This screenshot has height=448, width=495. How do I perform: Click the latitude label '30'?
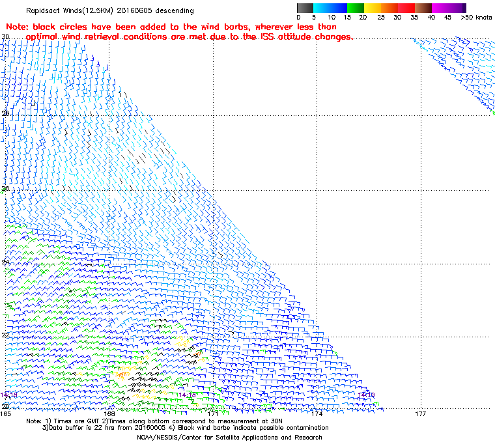pos(5,37)
